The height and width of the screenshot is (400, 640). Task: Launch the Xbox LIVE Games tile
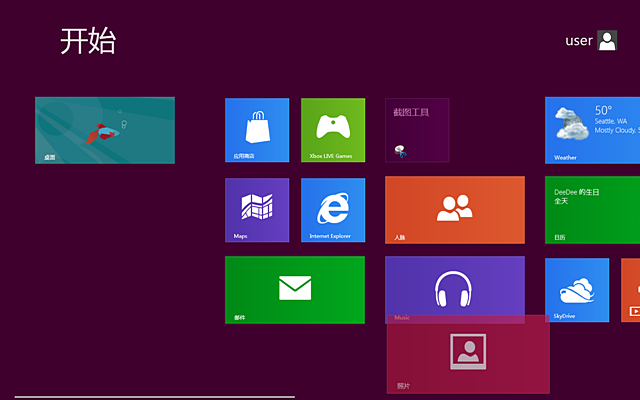(x=333, y=130)
